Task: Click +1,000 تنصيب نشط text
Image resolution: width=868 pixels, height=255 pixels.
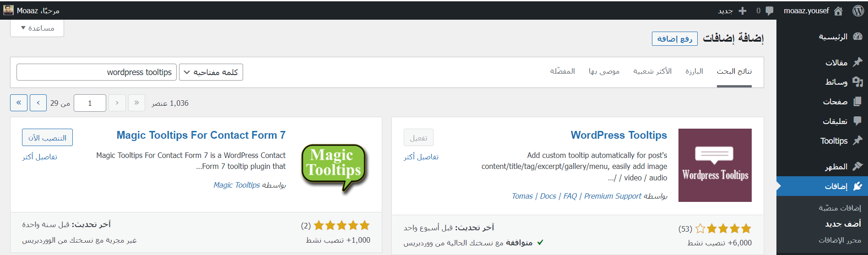Action: [338, 240]
